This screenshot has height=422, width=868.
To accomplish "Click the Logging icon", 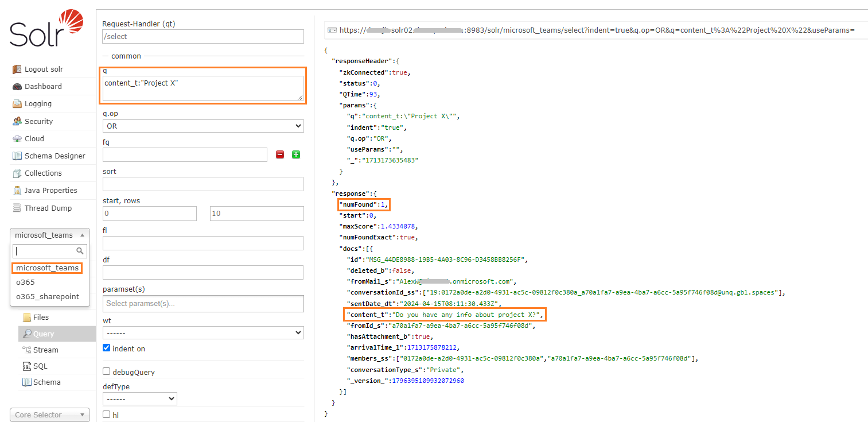I will coord(17,104).
